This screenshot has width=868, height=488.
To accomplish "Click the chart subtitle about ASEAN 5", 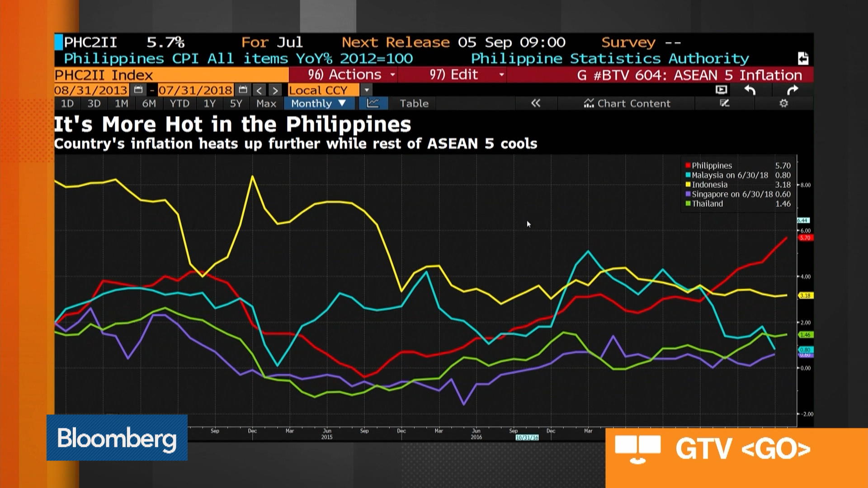I will (x=296, y=144).
